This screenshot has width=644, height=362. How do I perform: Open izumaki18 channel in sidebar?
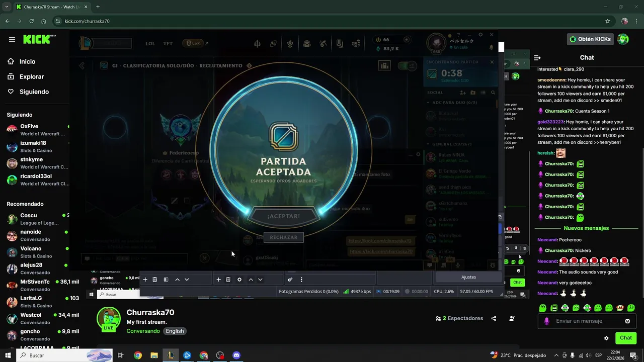38,146
